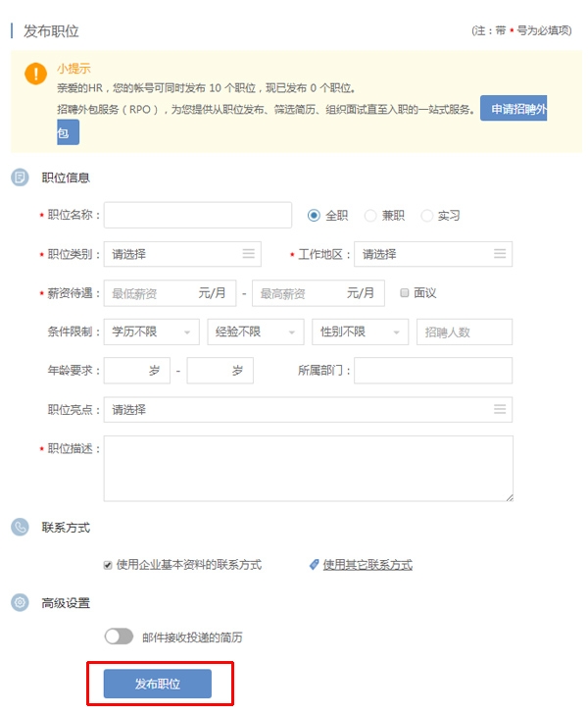This screenshot has width=588, height=713.
Task: Click the advanced settings gear icon
Action: pos(20,602)
